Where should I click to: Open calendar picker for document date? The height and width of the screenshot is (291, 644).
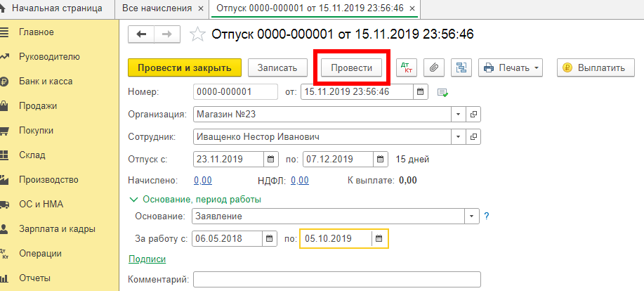point(420,91)
